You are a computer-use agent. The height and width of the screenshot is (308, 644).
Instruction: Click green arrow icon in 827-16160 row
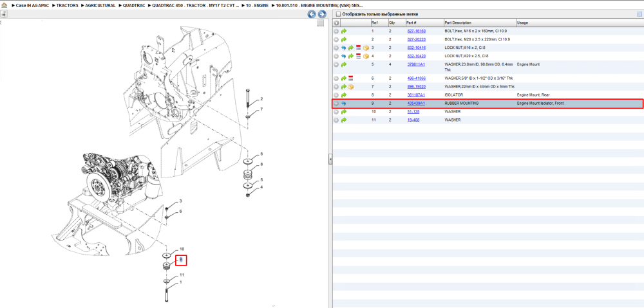click(344, 31)
